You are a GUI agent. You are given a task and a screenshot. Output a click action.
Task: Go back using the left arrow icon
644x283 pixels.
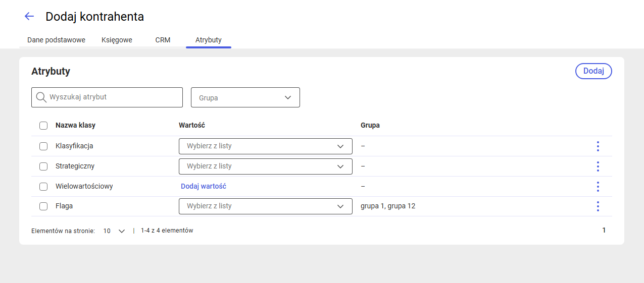pyautogui.click(x=29, y=16)
